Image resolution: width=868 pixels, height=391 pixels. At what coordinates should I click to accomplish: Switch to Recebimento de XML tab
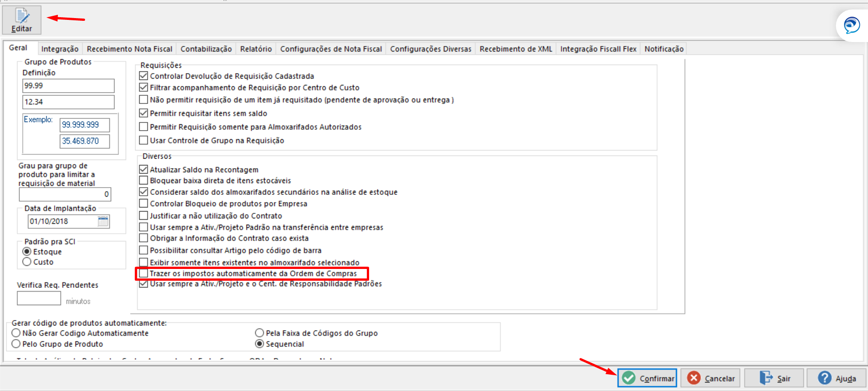[x=516, y=49]
